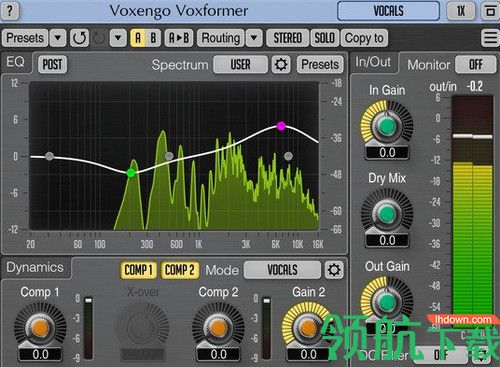Click the out/in -0.2 readout
Screen dimensions: 500x367
tap(474, 87)
